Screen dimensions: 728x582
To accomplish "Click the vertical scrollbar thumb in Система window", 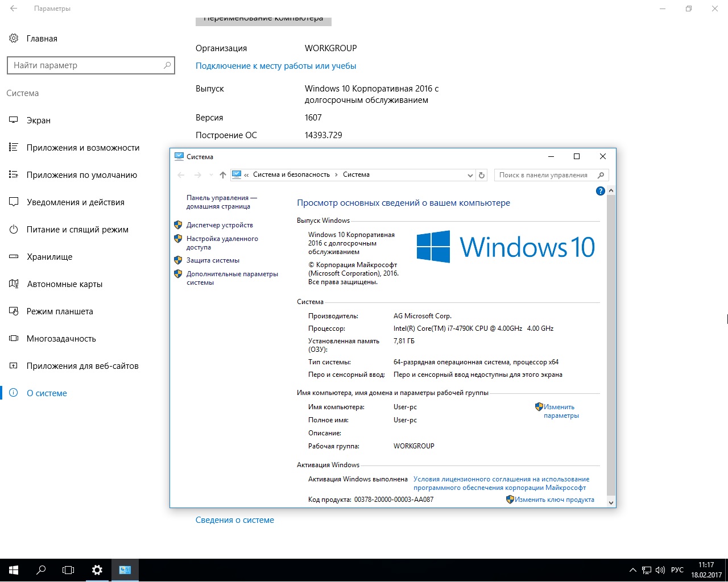I will pos(611,345).
